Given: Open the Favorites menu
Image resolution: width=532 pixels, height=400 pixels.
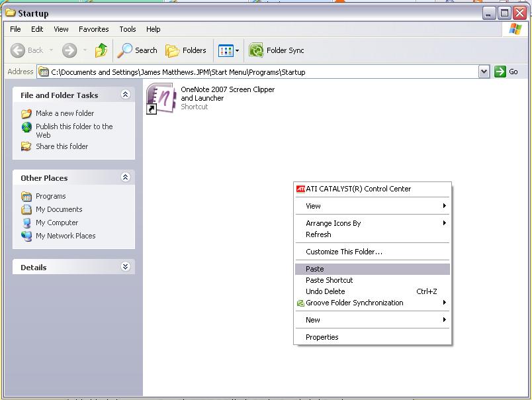Looking at the screenshot, I should (x=94, y=29).
